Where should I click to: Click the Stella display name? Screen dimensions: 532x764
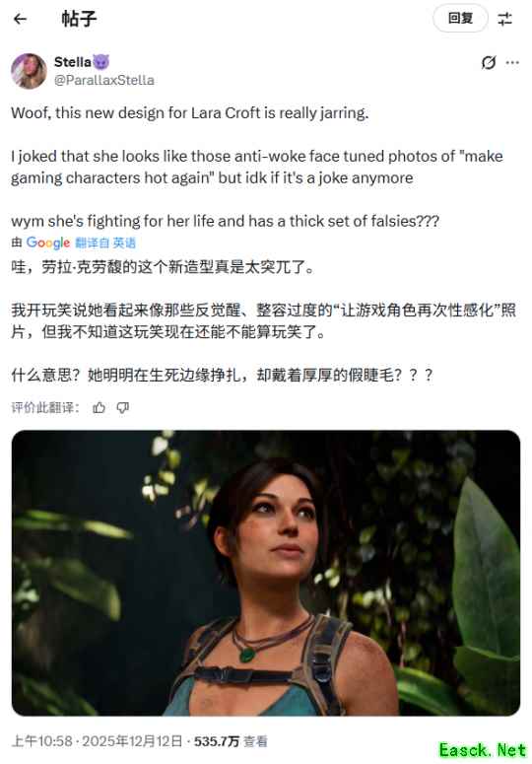click(x=73, y=62)
